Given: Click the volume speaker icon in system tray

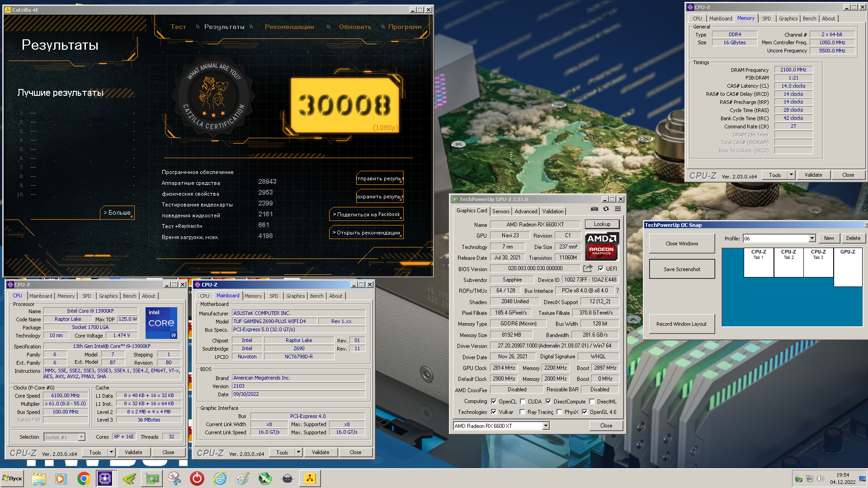Looking at the screenshot, I should pos(821,479).
